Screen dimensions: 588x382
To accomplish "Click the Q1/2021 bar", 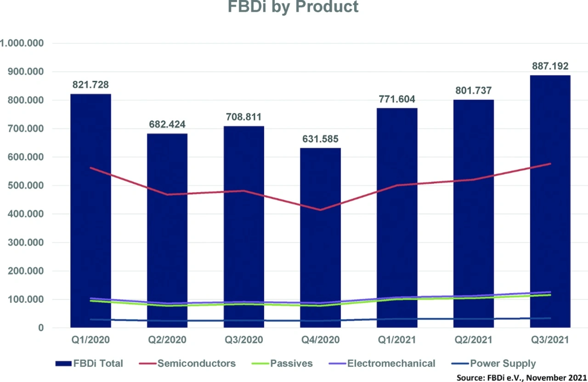I will pos(397,216).
